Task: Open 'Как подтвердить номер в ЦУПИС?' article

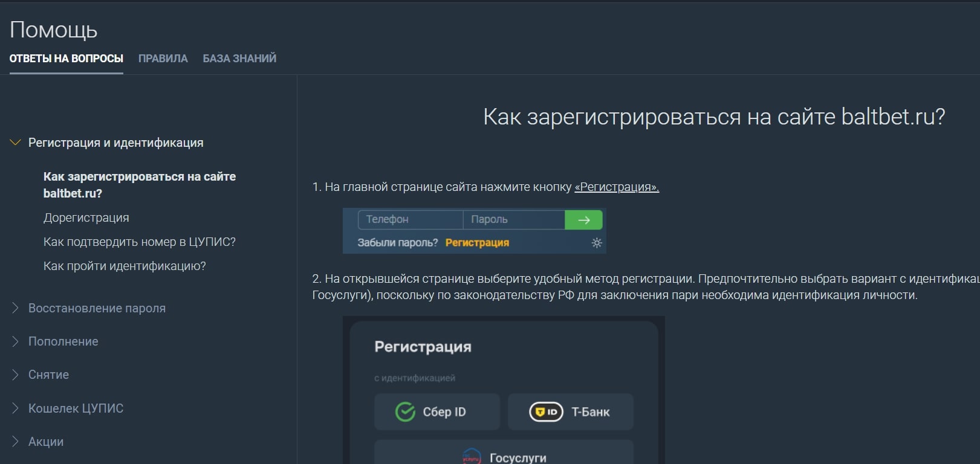Action: pos(140,242)
